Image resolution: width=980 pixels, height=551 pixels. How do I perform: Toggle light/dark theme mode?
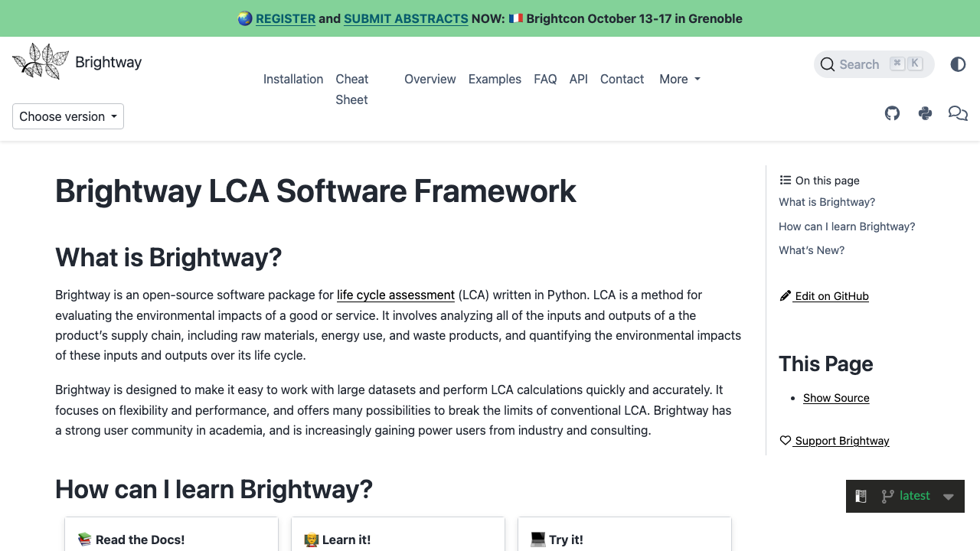[958, 64]
